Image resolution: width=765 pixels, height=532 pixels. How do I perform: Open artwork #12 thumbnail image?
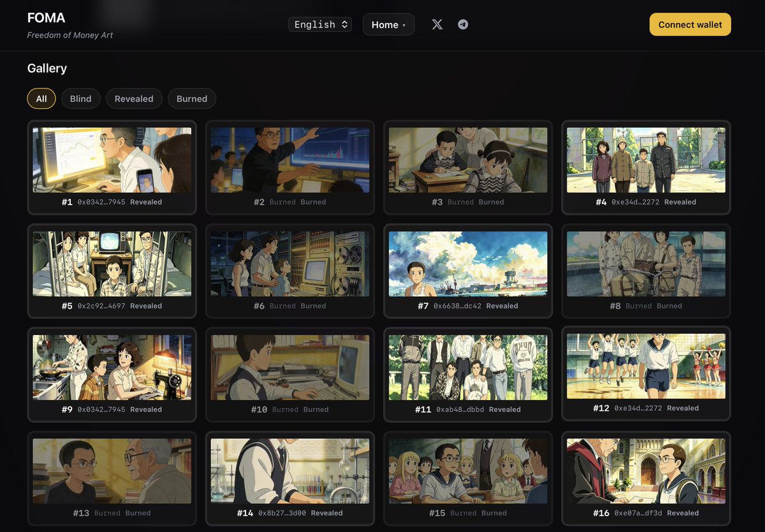(x=646, y=366)
